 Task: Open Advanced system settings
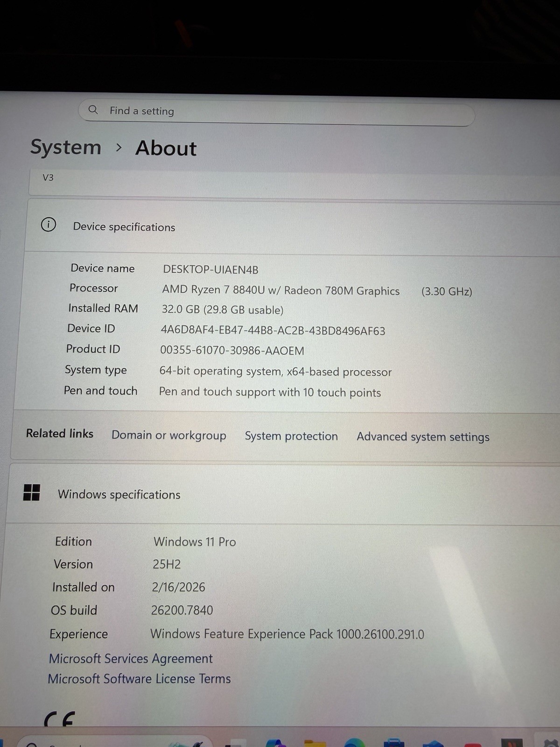423,437
